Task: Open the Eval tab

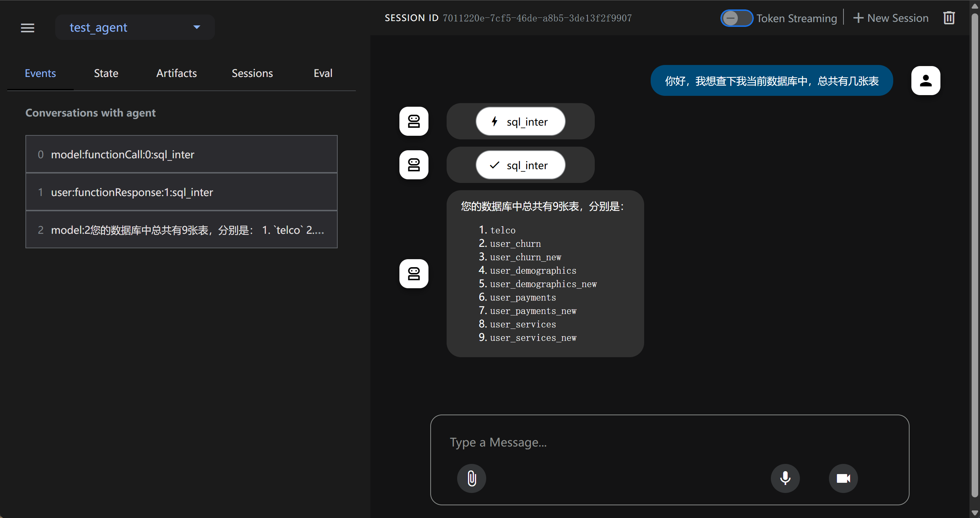Action: [323, 73]
